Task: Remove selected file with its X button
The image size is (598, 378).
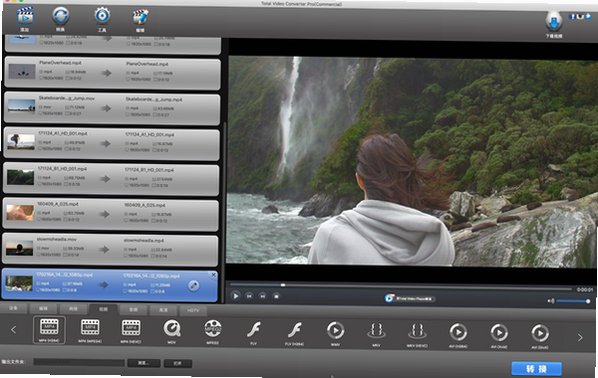Action: 214,275
